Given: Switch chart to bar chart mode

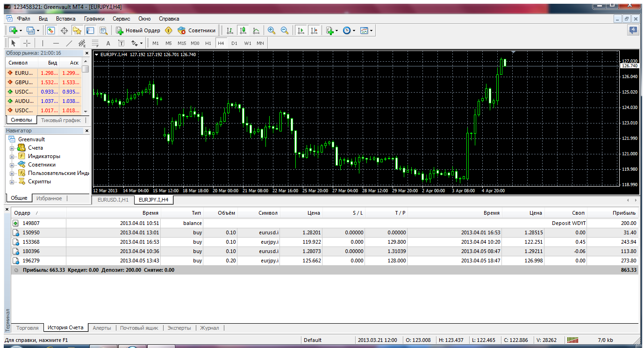Looking at the screenshot, I should [230, 30].
